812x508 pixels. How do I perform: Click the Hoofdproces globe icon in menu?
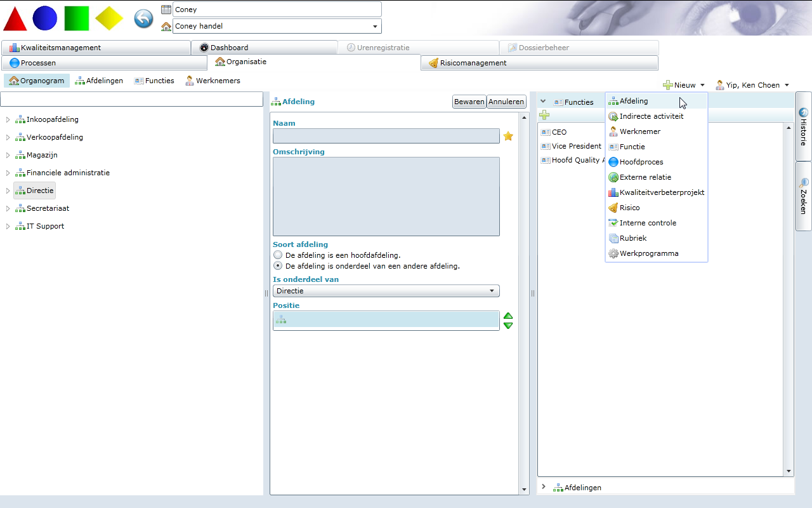613,162
